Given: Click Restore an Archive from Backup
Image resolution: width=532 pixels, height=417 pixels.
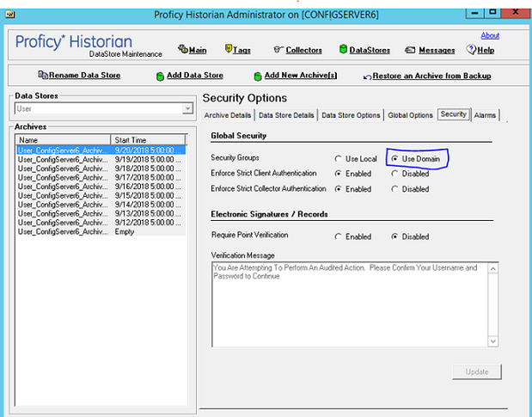Looking at the screenshot, I should click(x=431, y=76).
